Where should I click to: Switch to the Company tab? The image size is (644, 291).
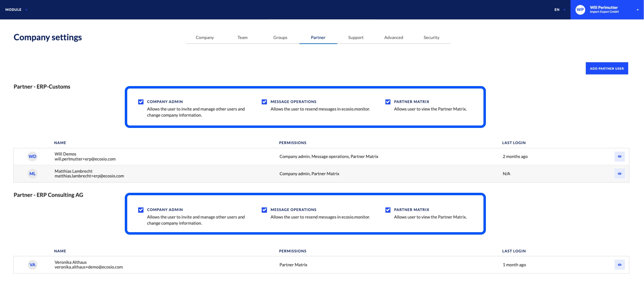pyautogui.click(x=205, y=38)
